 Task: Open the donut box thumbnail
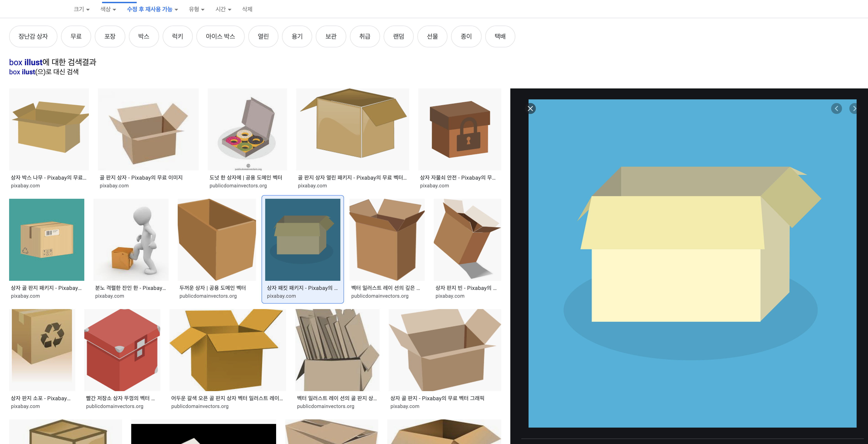247,129
